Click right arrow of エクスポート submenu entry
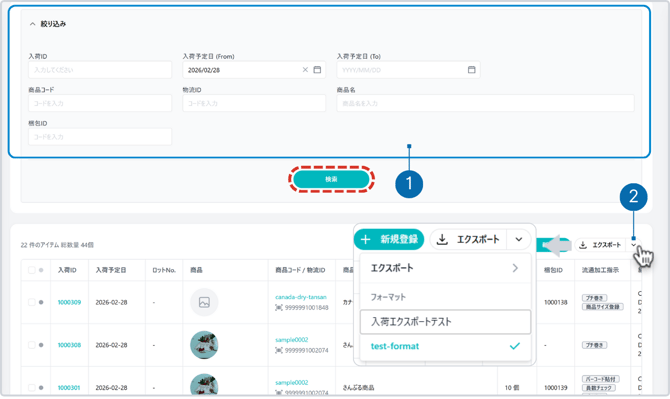670x399 pixels. click(515, 268)
